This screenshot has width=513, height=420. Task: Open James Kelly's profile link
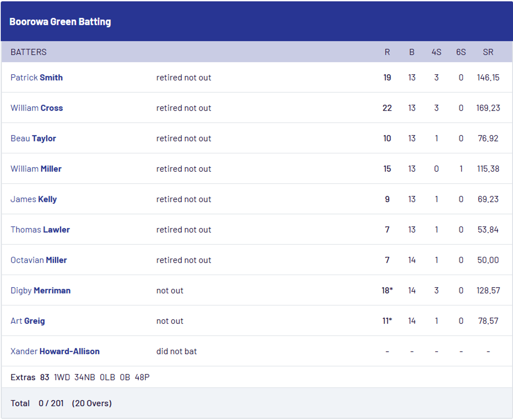tap(34, 199)
